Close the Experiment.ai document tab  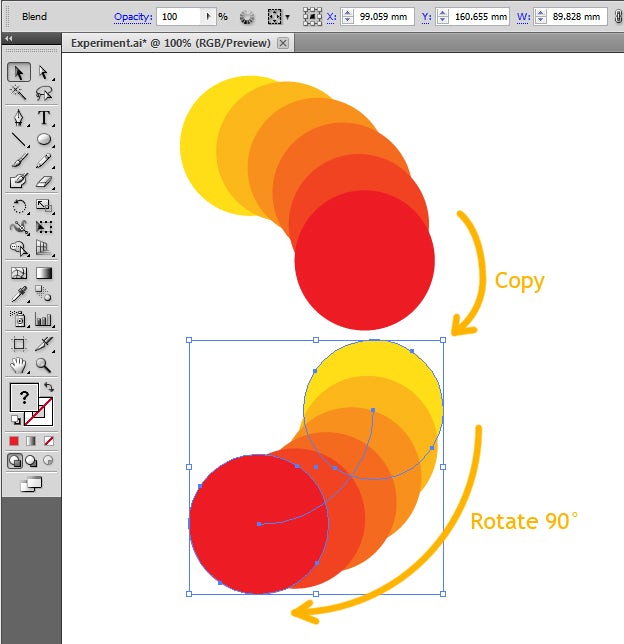point(283,44)
